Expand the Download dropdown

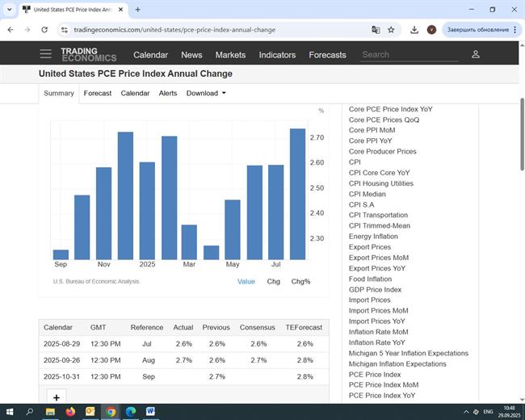tap(206, 93)
